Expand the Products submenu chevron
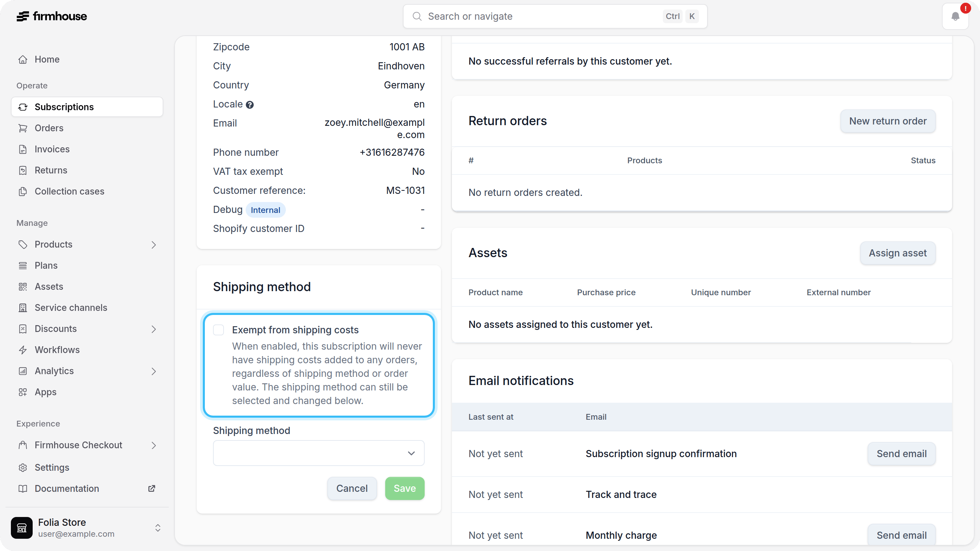The image size is (980, 551). [x=154, y=245]
